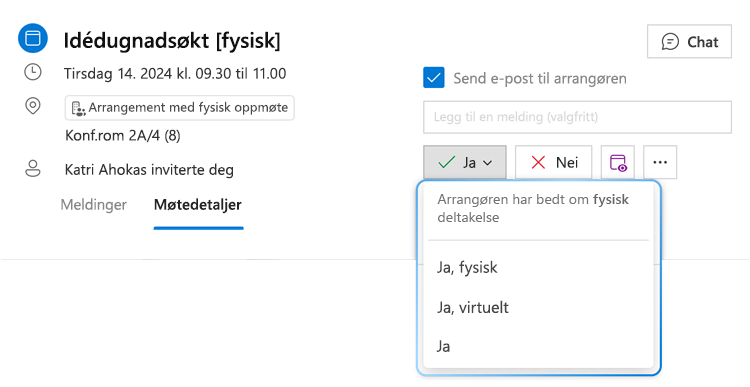Uncheck Send e-post til arrangøren
This screenshot has width=750, height=387.
point(434,78)
